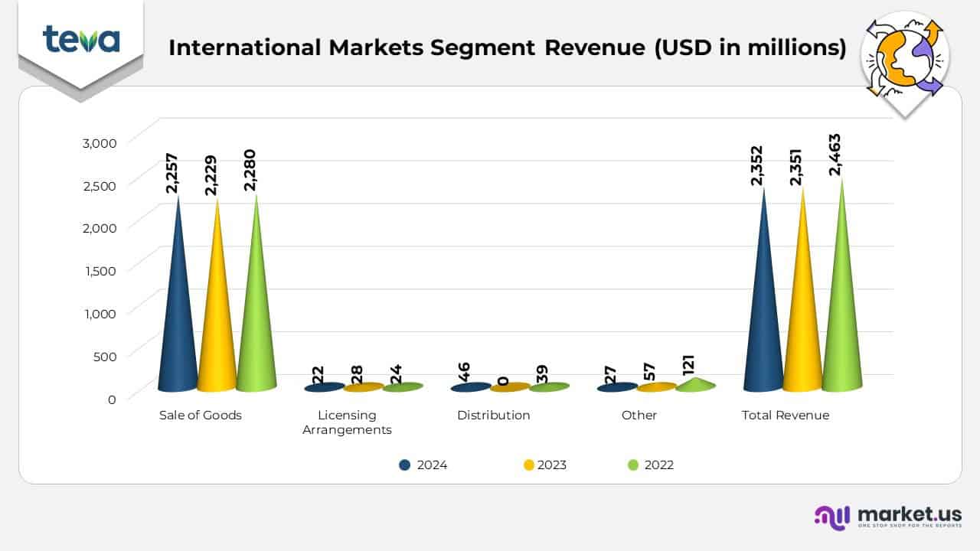The height and width of the screenshot is (551, 980).
Task: Select the 2023 Total Revenue yellow cone
Action: pyautogui.click(x=802, y=321)
